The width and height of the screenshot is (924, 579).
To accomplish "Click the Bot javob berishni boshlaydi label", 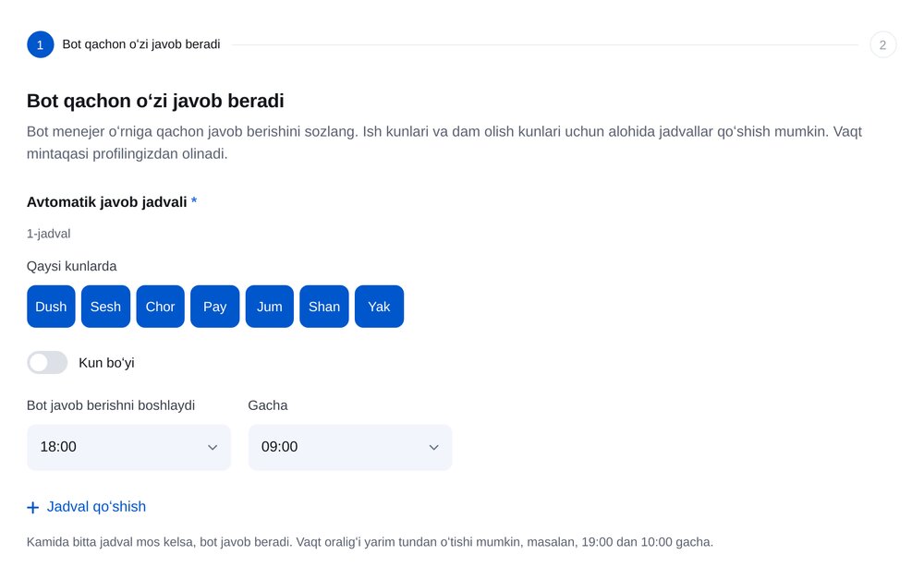I will (111, 405).
